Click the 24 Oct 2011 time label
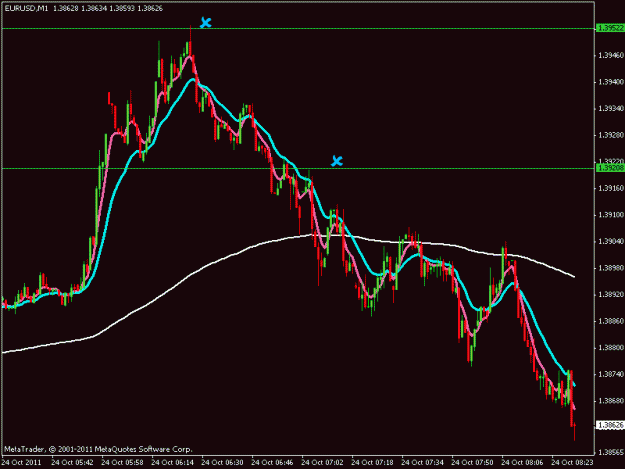Image resolution: width=625 pixels, height=469 pixels. [22, 462]
